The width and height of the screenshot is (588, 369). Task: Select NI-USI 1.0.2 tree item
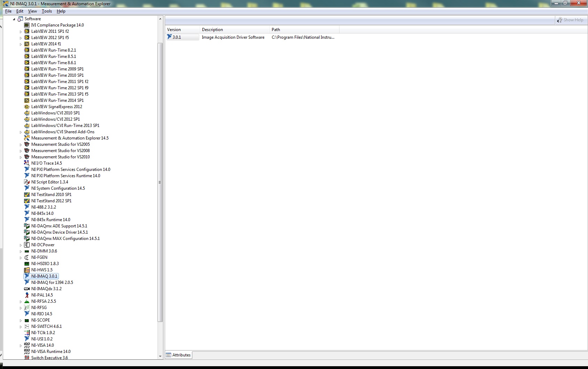(x=42, y=339)
